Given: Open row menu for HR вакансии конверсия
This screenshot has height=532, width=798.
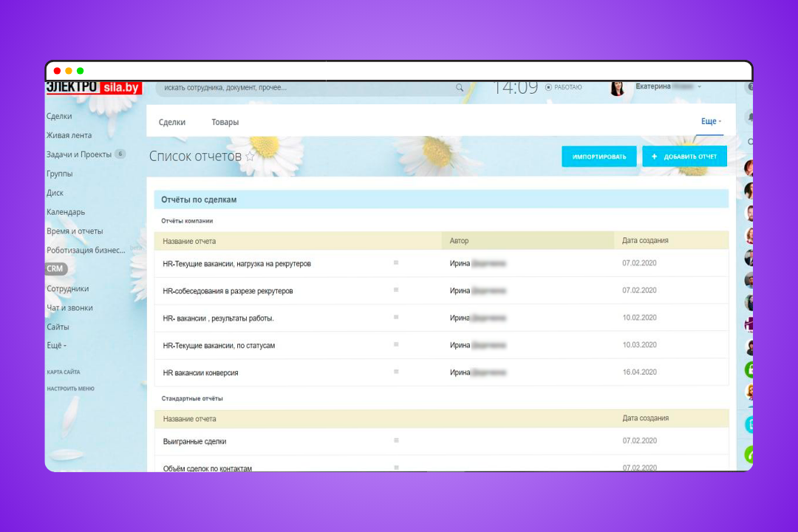Looking at the screenshot, I should coord(396,372).
